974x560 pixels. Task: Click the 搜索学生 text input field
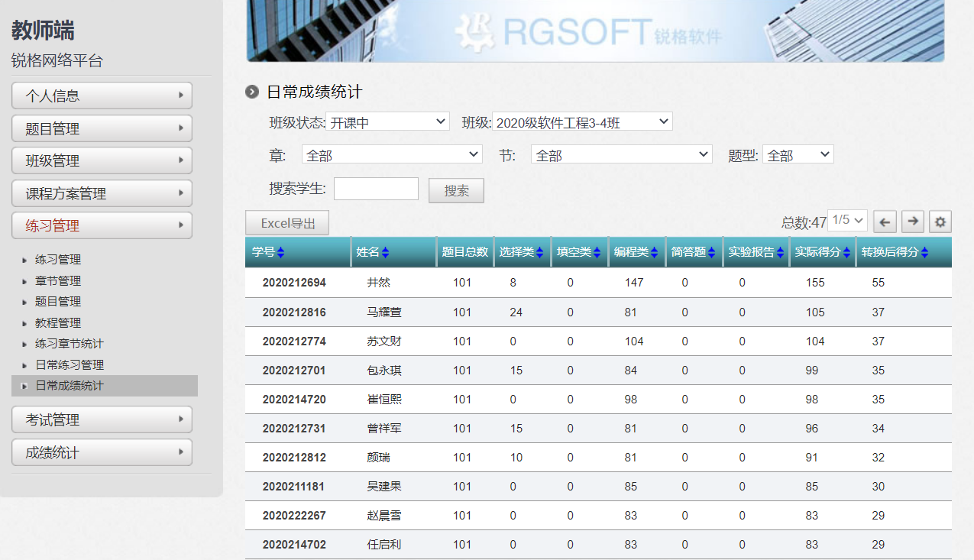click(376, 189)
